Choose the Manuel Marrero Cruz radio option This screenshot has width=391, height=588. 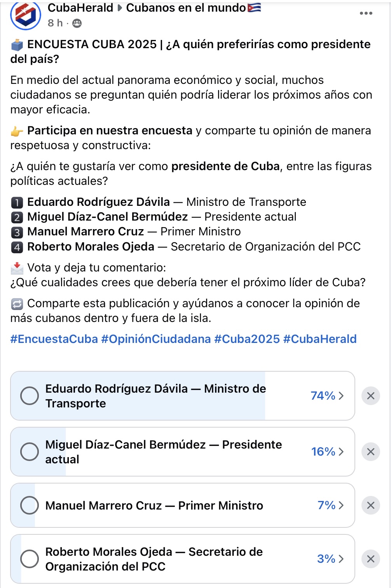click(30, 505)
